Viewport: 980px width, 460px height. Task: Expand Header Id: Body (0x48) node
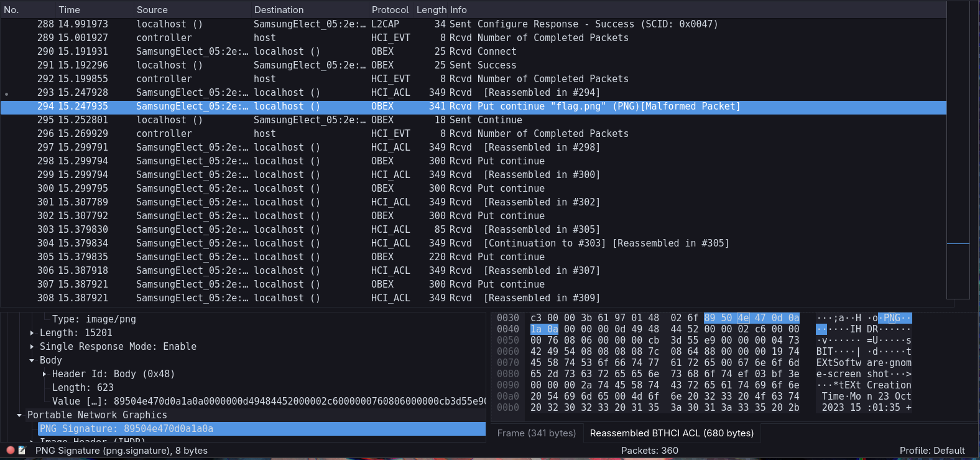(x=44, y=374)
